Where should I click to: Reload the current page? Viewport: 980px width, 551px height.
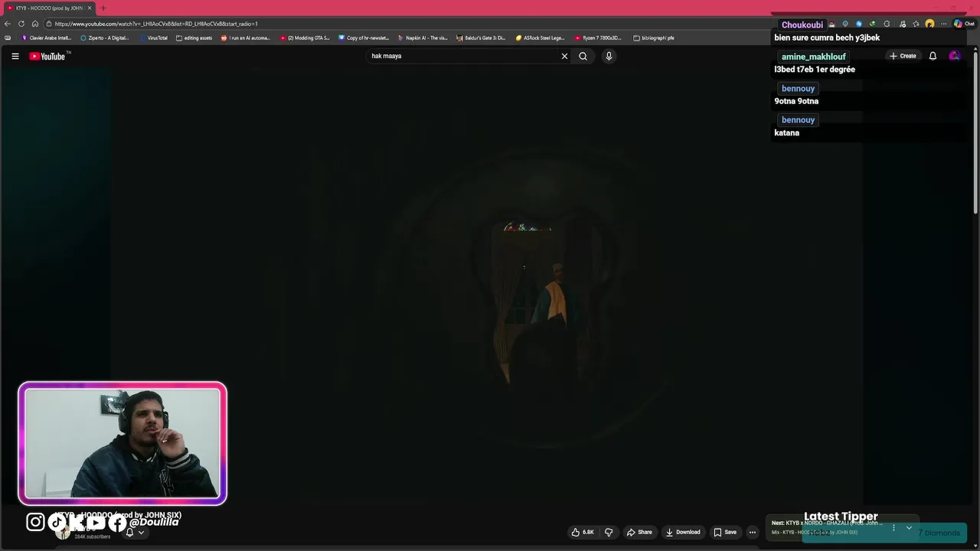[21, 24]
